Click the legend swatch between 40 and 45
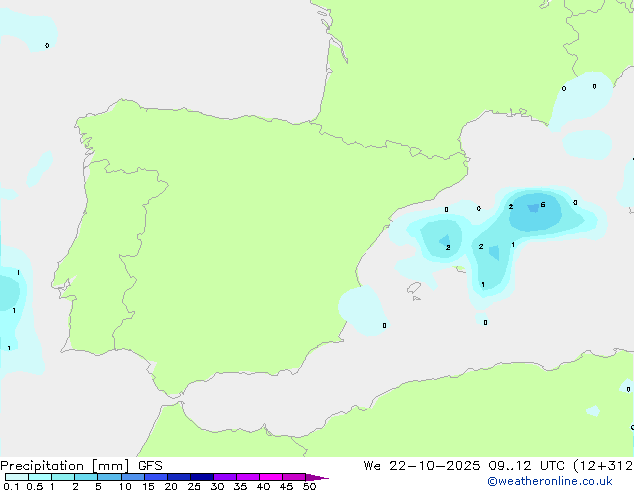The height and width of the screenshot is (490, 634). point(271,477)
